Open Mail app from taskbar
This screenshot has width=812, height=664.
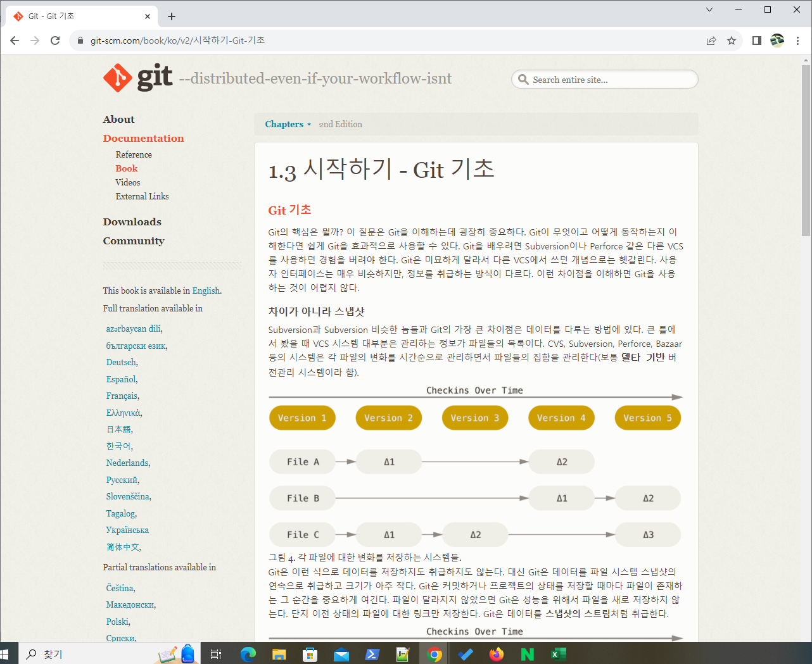tap(341, 654)
